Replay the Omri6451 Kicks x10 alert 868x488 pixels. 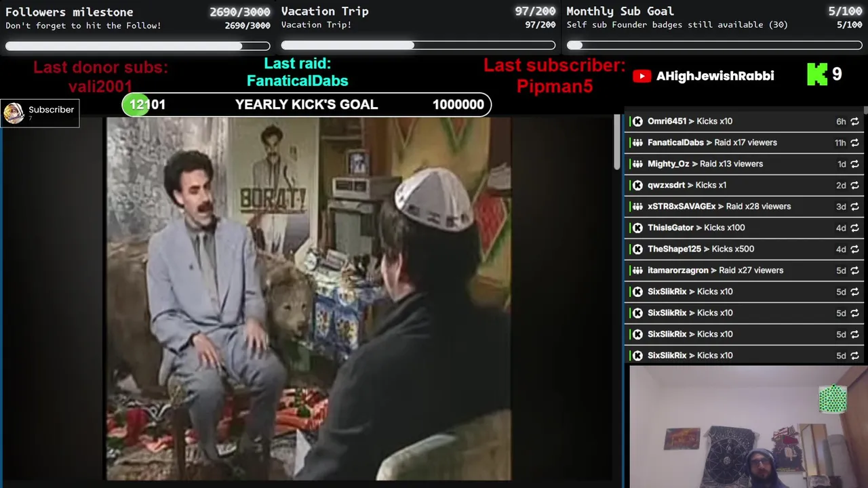coord(854,121)
